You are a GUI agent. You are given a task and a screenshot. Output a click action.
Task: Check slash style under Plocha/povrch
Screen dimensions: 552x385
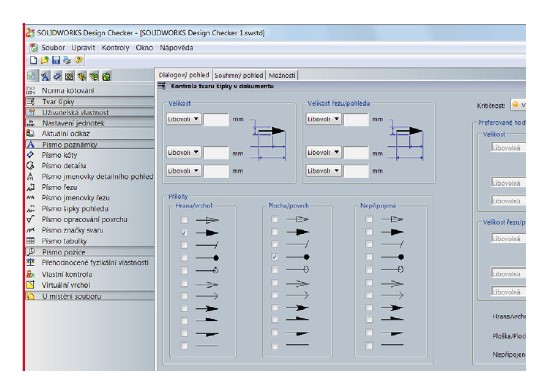point(275,244)
